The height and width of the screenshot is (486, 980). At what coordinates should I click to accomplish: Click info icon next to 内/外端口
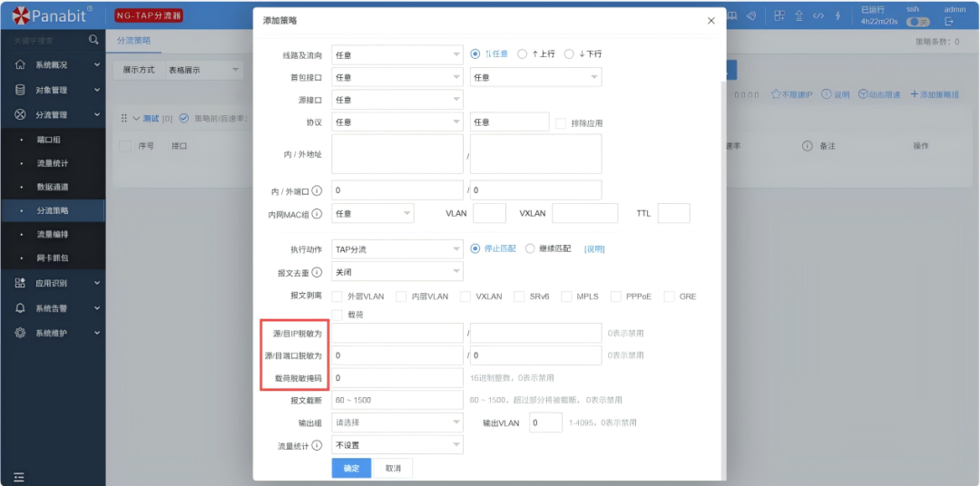pyautogui.click(x=317, y=190)
